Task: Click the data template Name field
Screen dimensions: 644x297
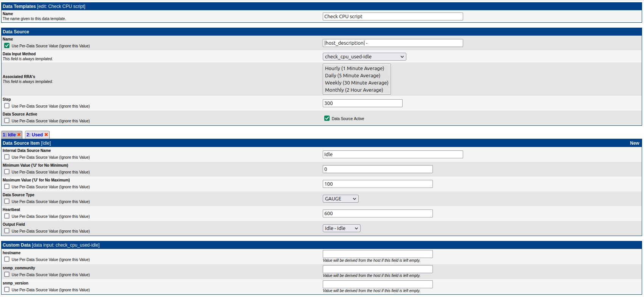Action: pyautogui.click(x=393, y=17)
